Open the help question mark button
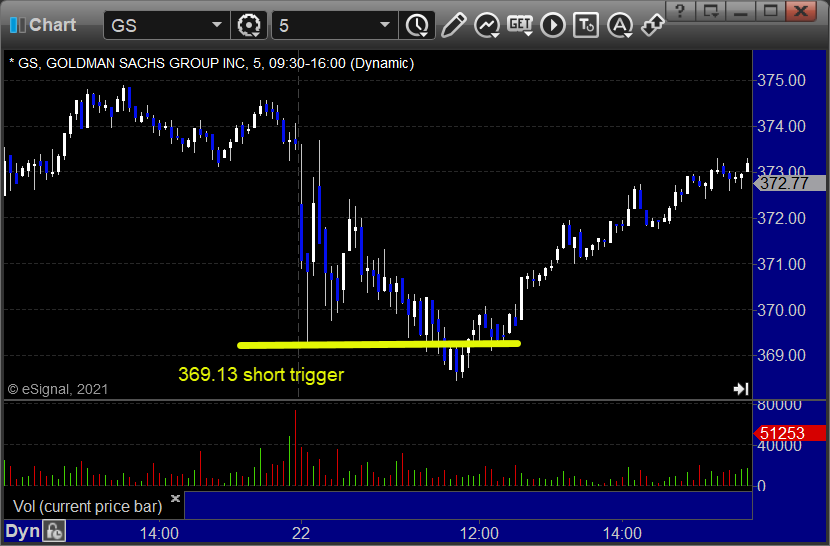830x546 pixels. point(680,11)
